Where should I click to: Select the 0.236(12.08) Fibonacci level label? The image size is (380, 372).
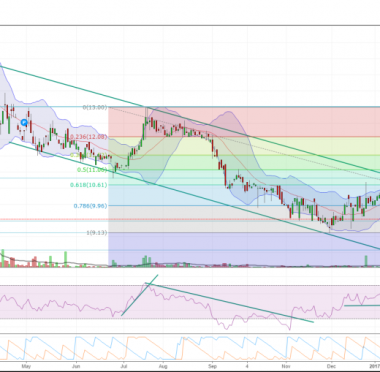click(x=88, y=137)
